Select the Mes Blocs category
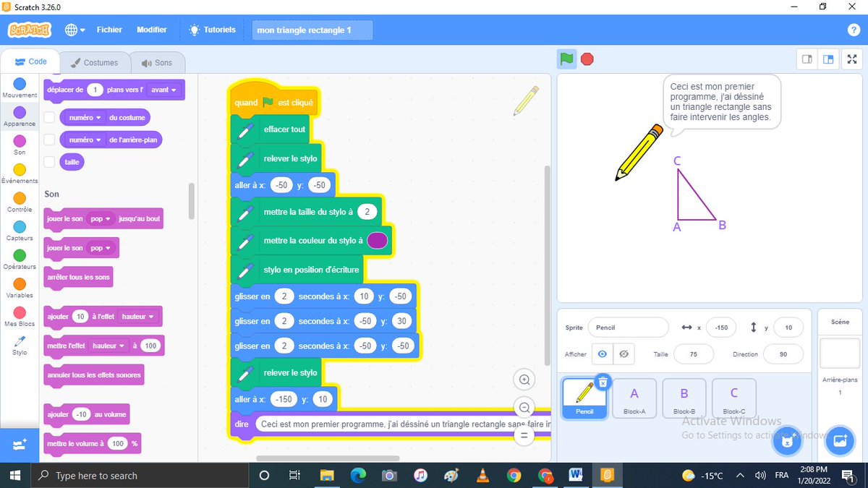 click(x=20, y=317)
